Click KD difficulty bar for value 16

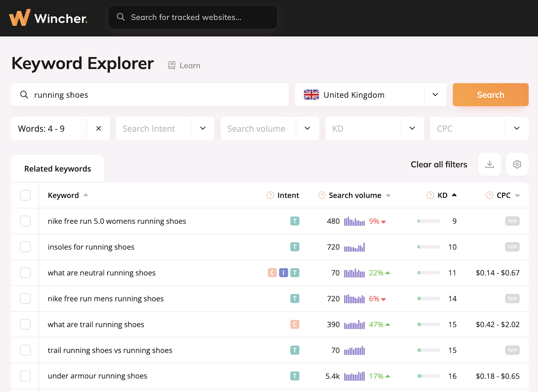tap(429, 376)
